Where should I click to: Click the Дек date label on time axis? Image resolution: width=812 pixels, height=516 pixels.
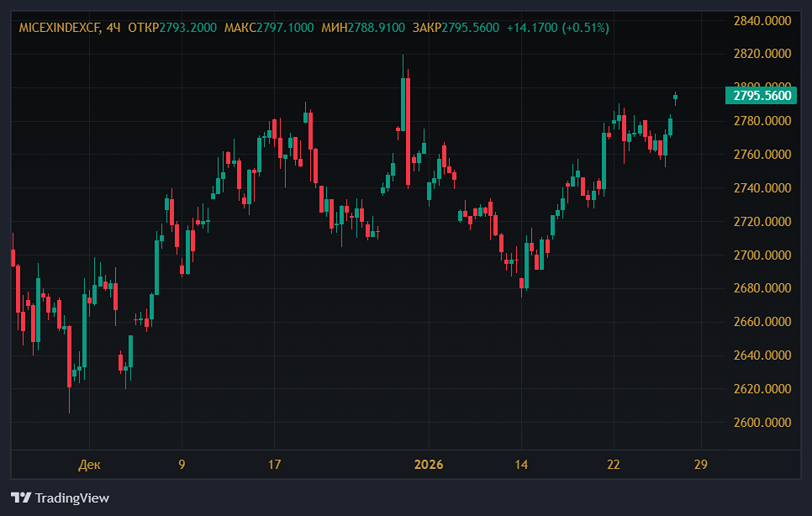pyautogui.click(x=89, y=465)
